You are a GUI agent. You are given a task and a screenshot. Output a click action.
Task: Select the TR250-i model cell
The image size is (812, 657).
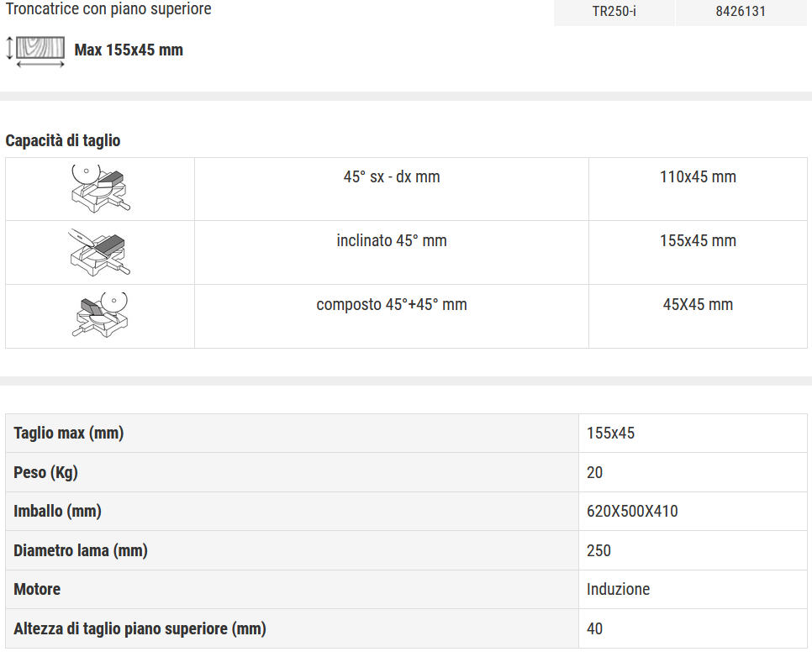coord(614,12)
